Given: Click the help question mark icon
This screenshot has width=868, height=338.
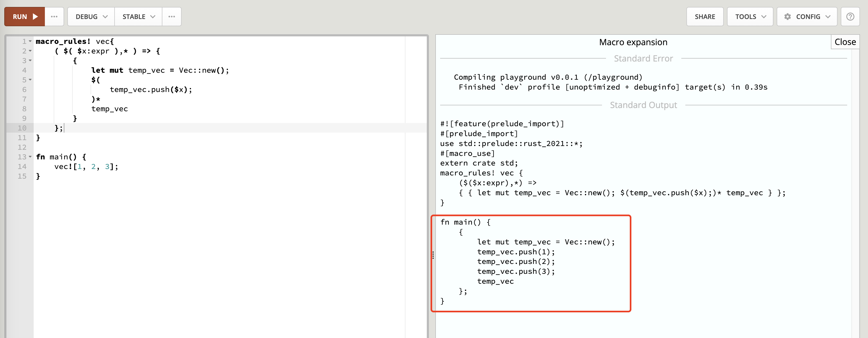Looking at the screenshot, I should coord(850,17).
